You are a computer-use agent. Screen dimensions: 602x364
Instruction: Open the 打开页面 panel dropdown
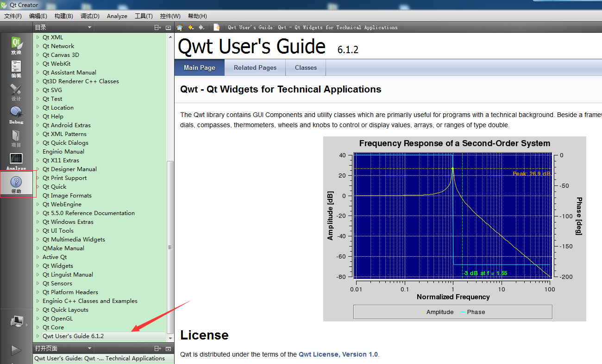(64, 348)
